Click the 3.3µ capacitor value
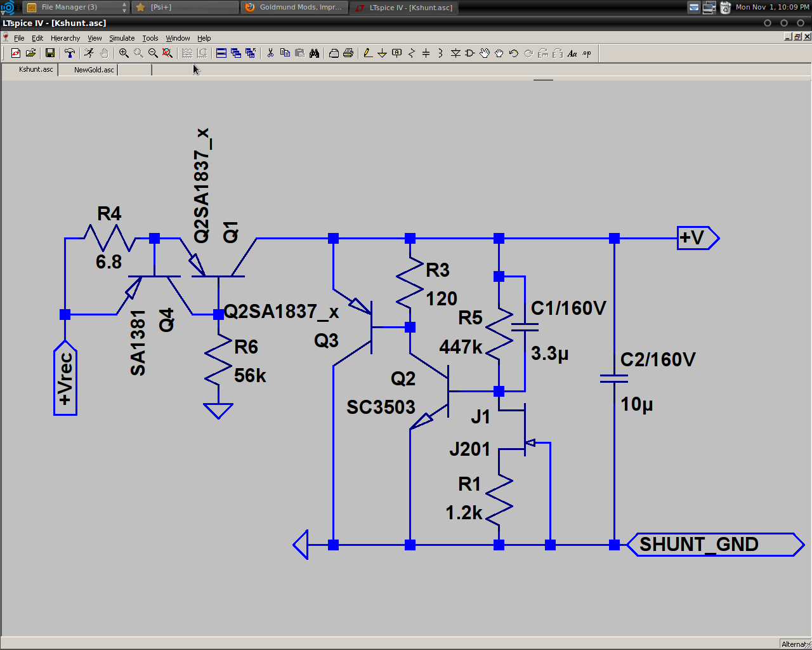The height and width of the screenshot is (650, 812). pyautogui.click(x=549, y=353)
